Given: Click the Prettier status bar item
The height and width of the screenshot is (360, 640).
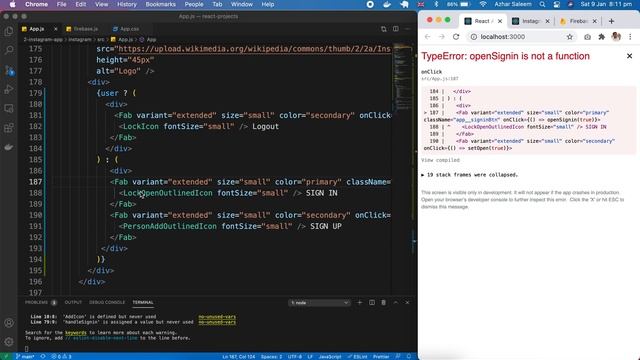Looking at the screenshot, I should click(x=381, y=356).
